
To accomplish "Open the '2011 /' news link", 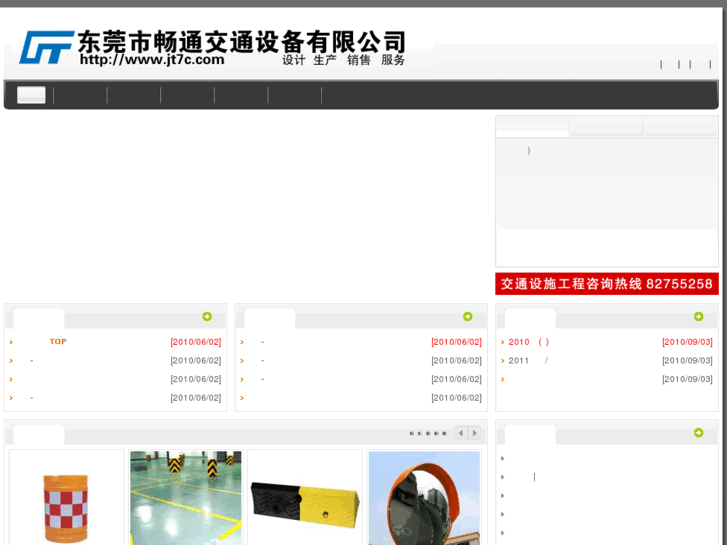I will [x=528, y=360].
